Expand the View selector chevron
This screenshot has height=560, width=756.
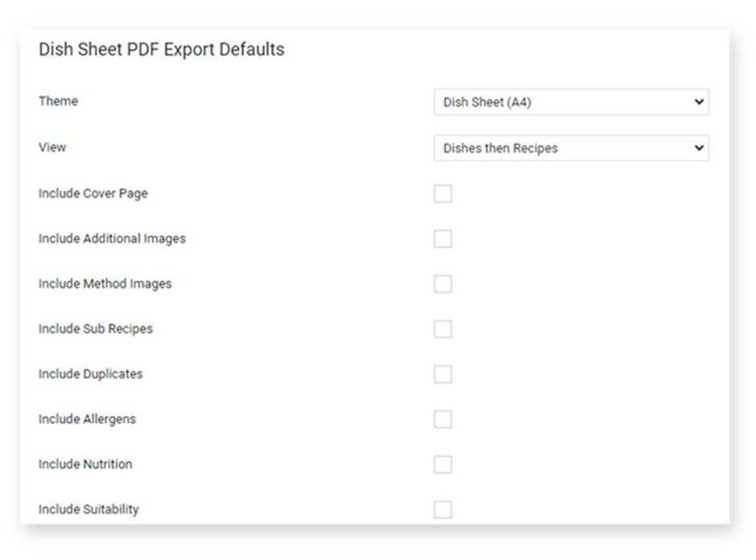click(699, 148)
